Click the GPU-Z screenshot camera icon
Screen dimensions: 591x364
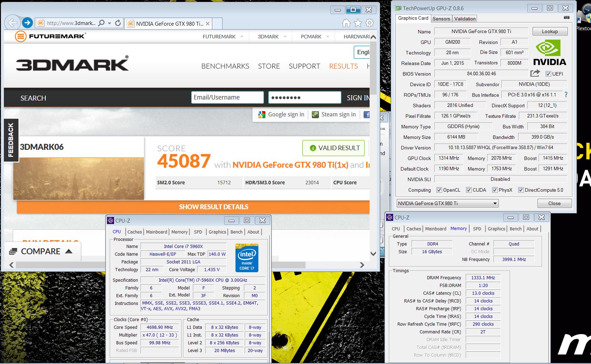567,18
